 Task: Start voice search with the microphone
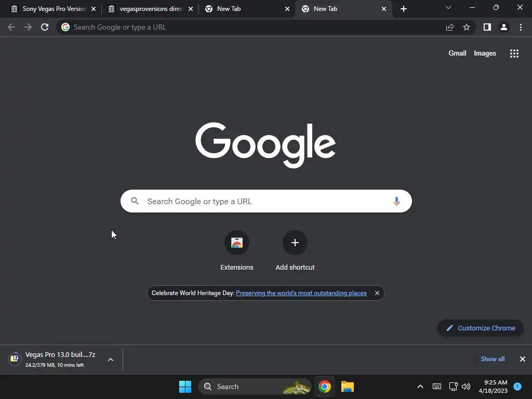pos(396,201)
